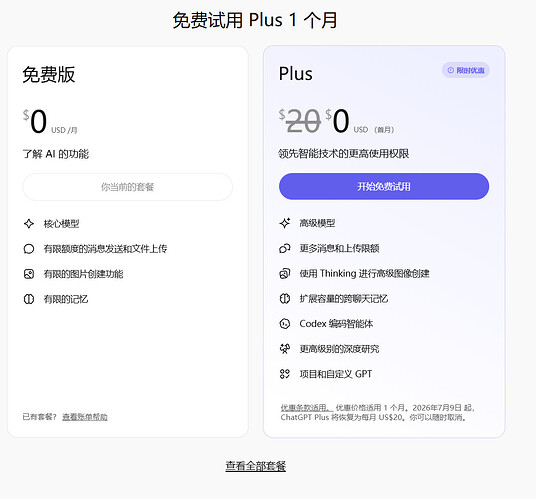This screenshot has height=499, width=536.
Task: Click the 有限额度的消息发送和文件上传 text
Action: tap(105, 249)
